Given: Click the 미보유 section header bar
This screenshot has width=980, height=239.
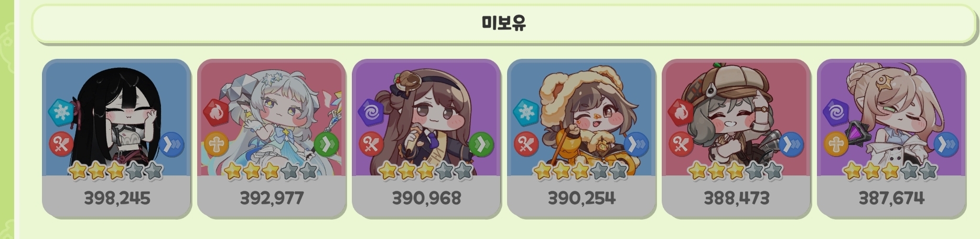Looking at the screenshot, I should pos(503,23).
